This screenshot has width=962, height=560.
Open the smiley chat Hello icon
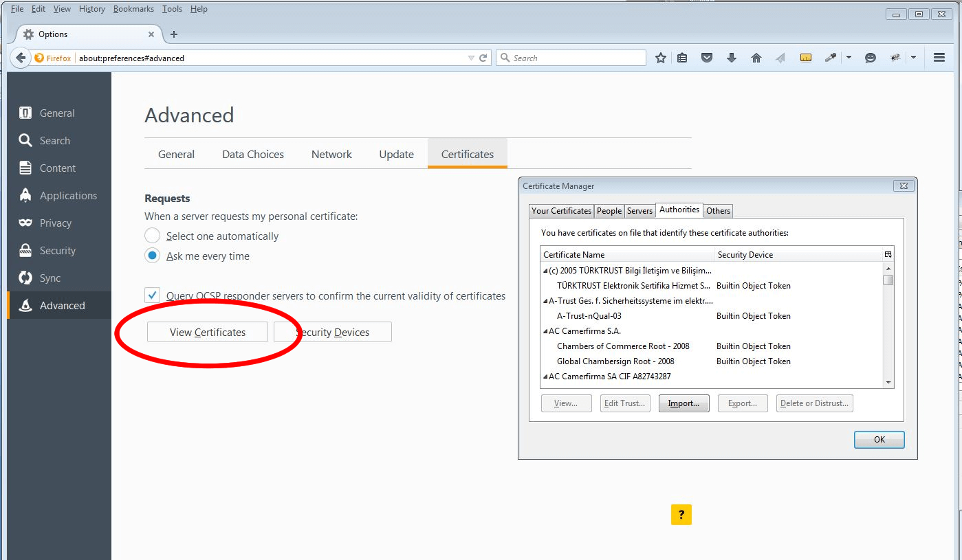(871, 58)
